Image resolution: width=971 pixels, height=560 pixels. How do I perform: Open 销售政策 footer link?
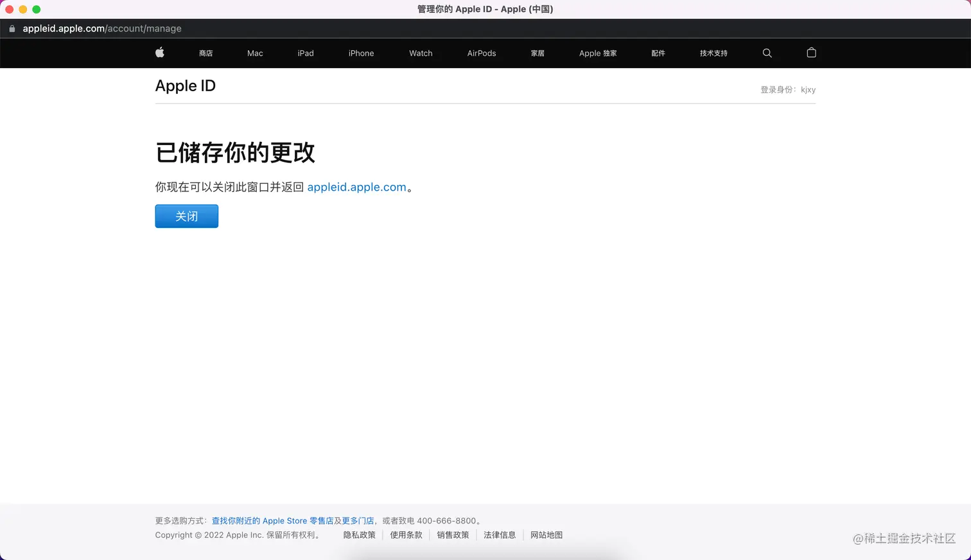tap(453, 535)
